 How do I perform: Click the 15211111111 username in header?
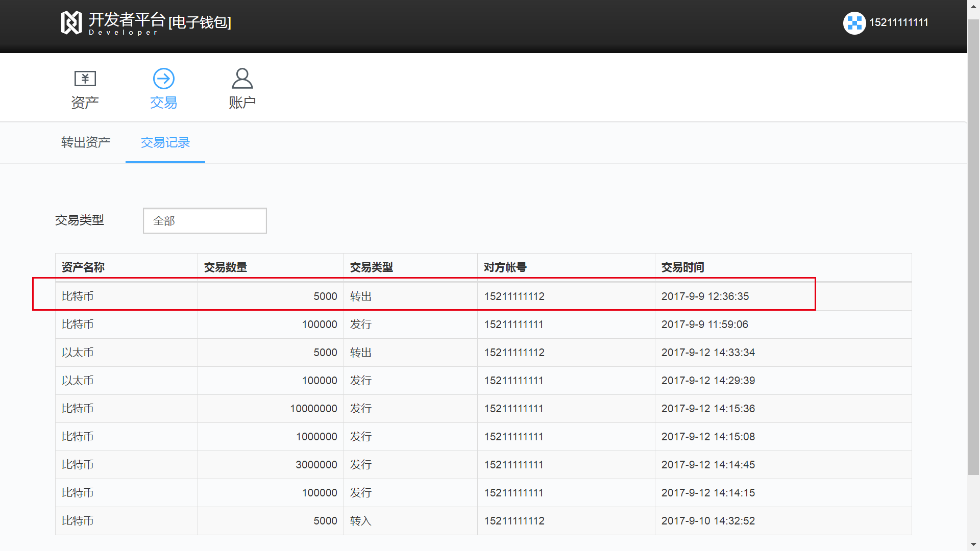pos(898,22)
